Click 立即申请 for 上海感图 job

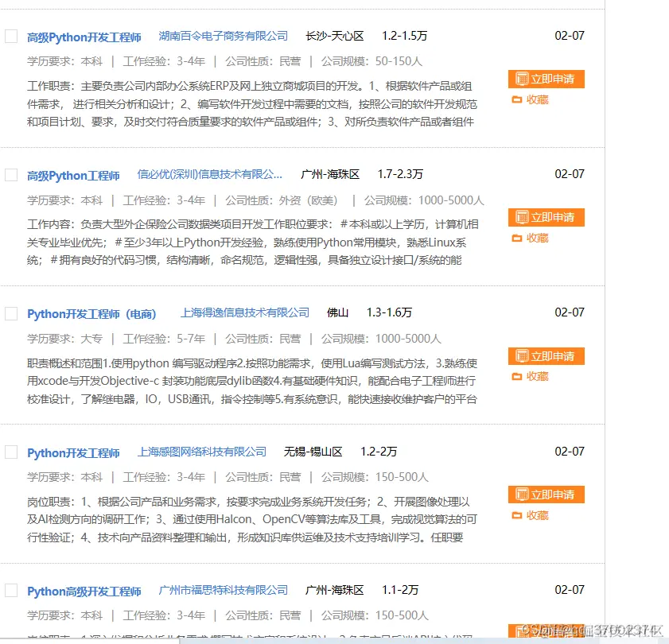546,495
